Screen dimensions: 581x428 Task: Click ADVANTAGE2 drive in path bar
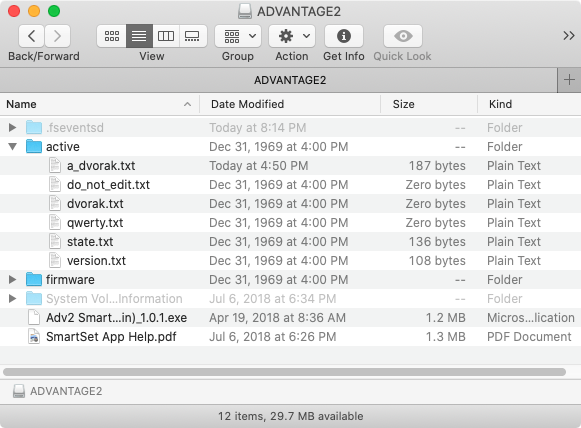click(x=57, y=391)
